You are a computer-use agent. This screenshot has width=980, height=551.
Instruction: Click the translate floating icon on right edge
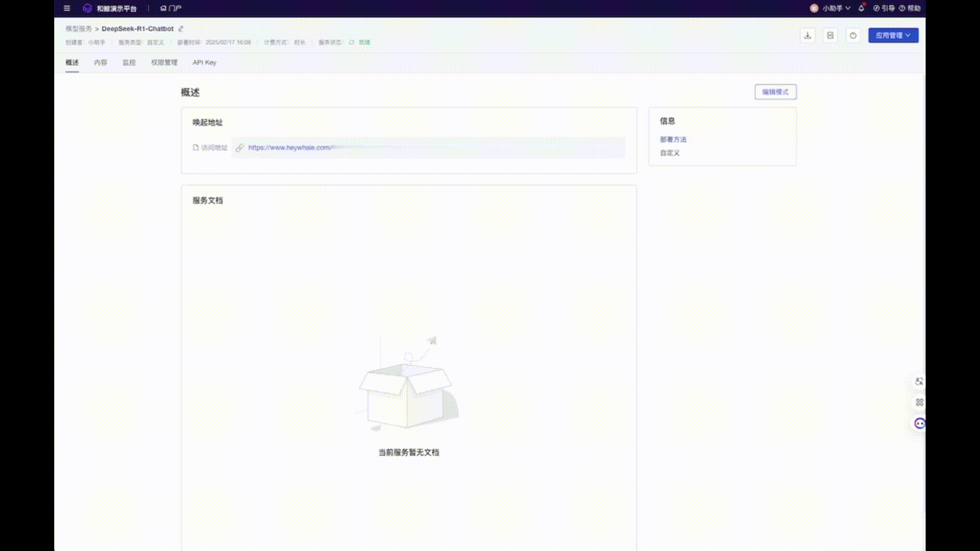pos(919,381)
